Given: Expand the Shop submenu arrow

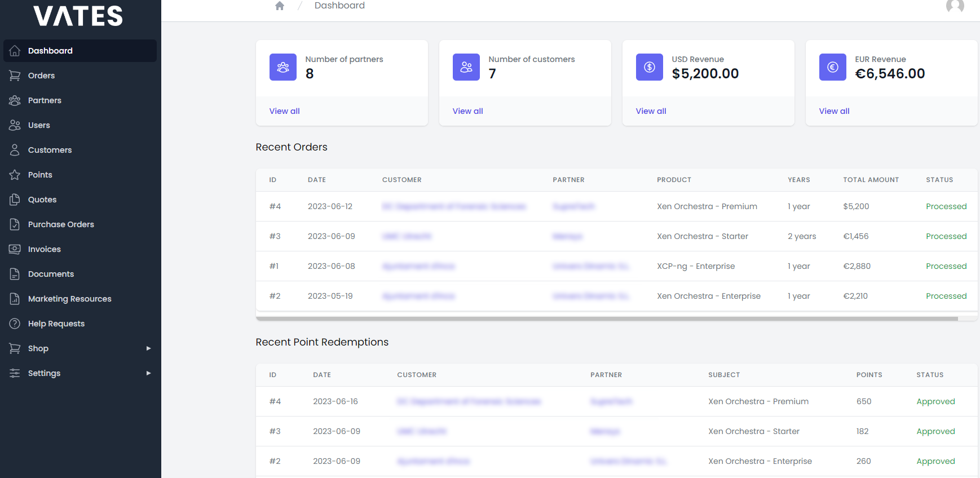Looking at the screenshot, I should pyautogui.click(x=148, y=348).
